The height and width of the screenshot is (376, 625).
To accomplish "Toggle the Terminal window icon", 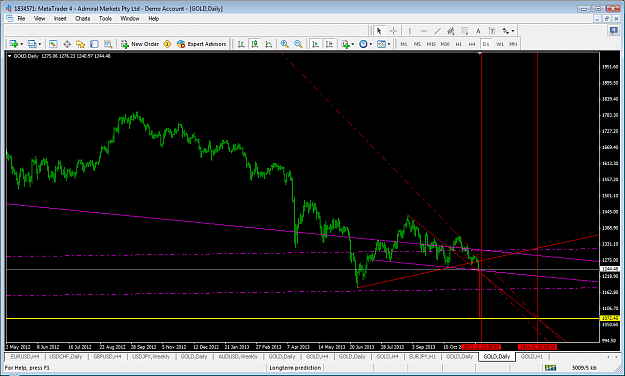I will click(94, 44).
